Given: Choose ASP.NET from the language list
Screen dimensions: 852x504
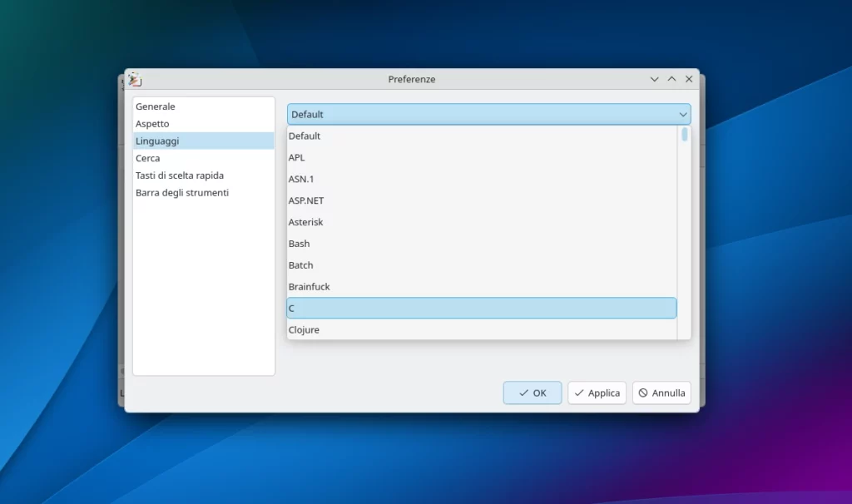Looking at the screenshot, I should (x=482, y=200).
